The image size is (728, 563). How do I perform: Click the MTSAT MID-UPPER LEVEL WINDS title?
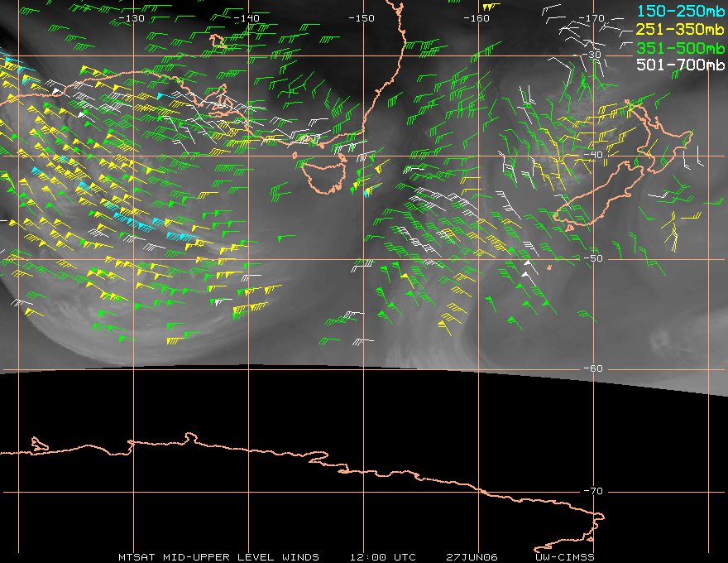point(218,556)
